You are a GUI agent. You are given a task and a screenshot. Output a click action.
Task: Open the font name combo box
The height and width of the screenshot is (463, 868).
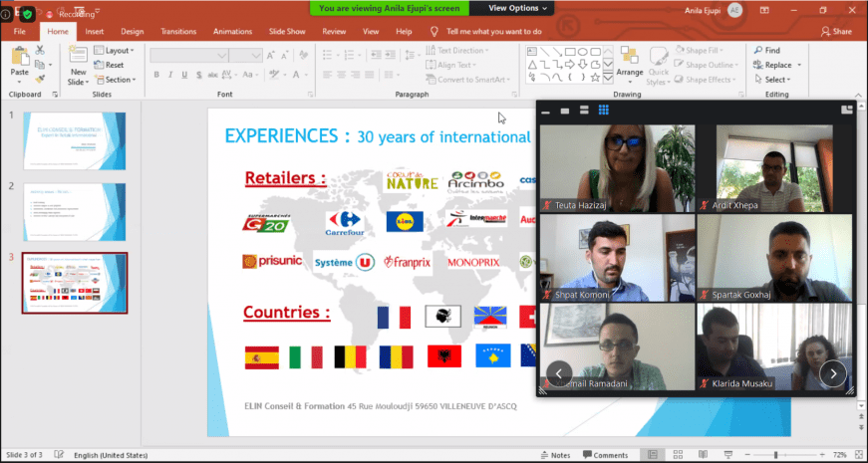point(188,56)
